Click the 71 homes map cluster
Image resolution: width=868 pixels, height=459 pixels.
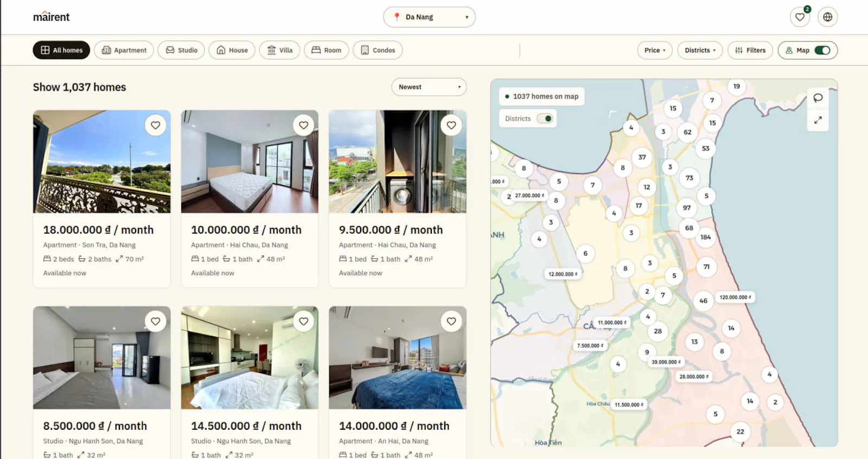(706, 267)
